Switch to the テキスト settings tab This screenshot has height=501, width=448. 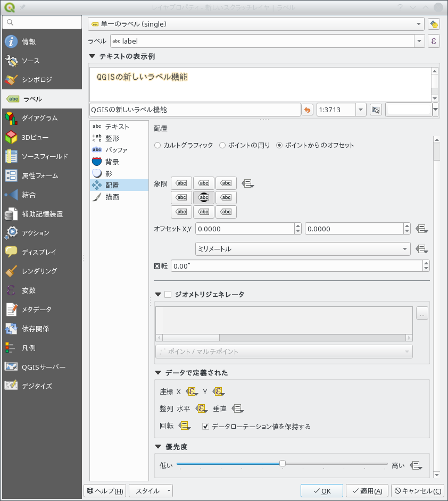pos(119,127)
